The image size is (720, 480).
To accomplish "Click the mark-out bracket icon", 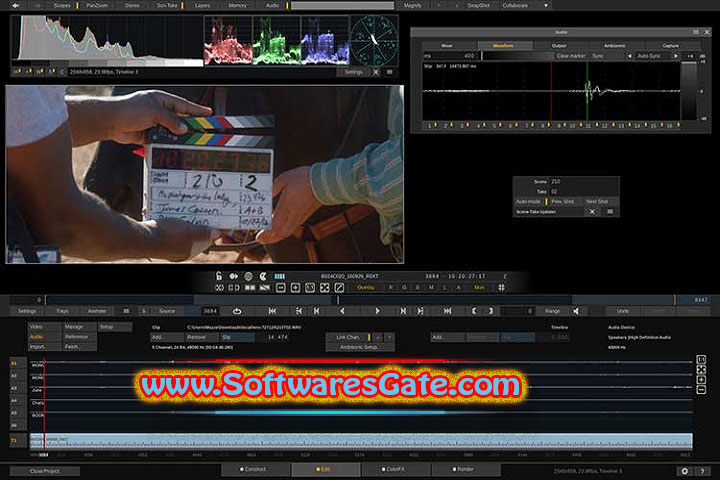I will [x=490, y=311].
